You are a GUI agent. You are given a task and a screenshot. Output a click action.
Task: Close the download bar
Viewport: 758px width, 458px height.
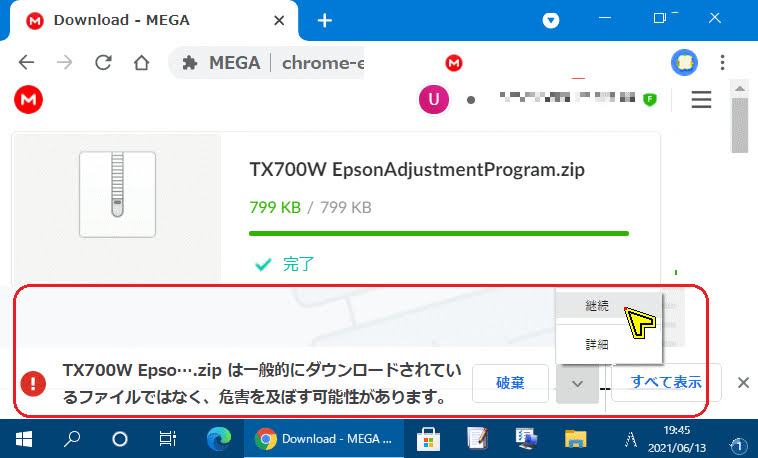743,383
